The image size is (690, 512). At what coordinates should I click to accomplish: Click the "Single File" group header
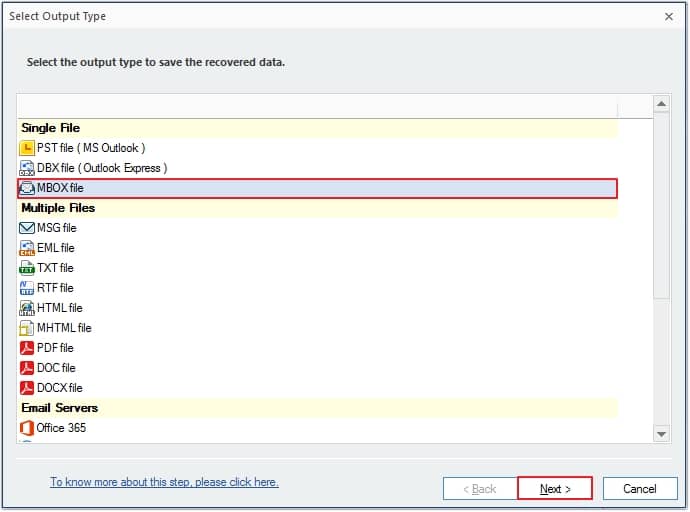click(x=317, y=128)
